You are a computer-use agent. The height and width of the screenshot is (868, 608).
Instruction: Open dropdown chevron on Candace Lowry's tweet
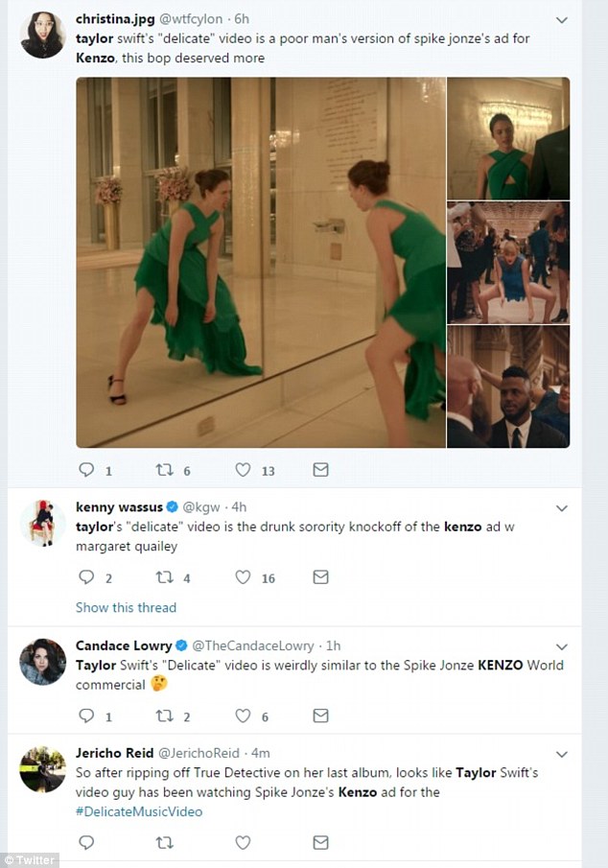[x=561, y=646]
